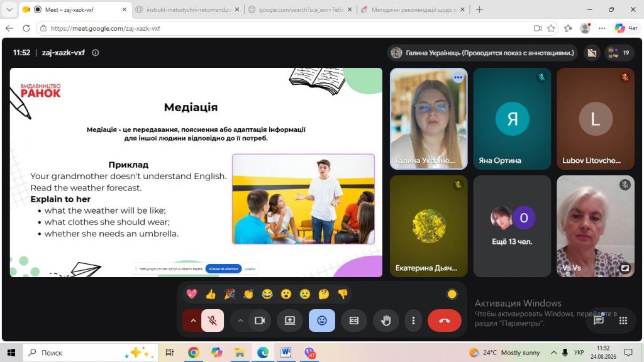Switch to Методичні рекомендації tab

413,9
